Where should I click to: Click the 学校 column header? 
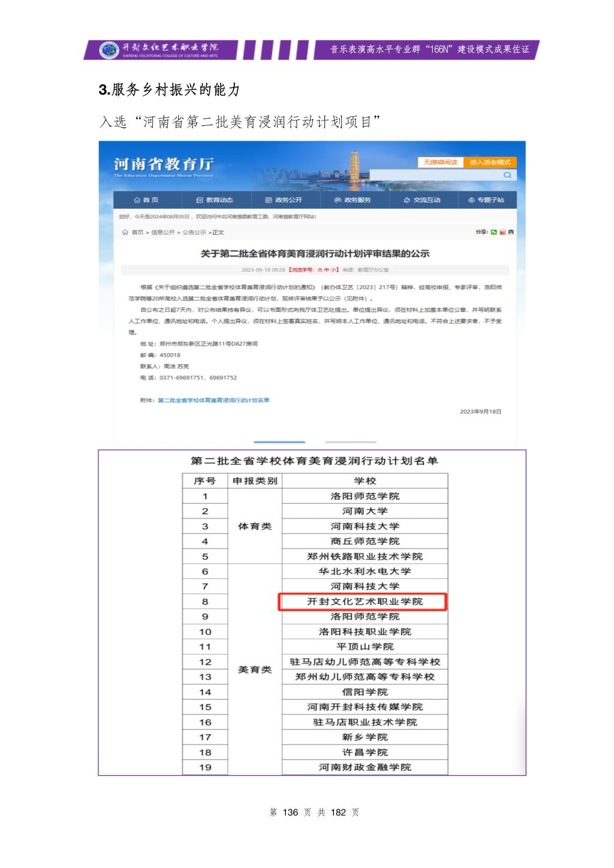[365, 481]
